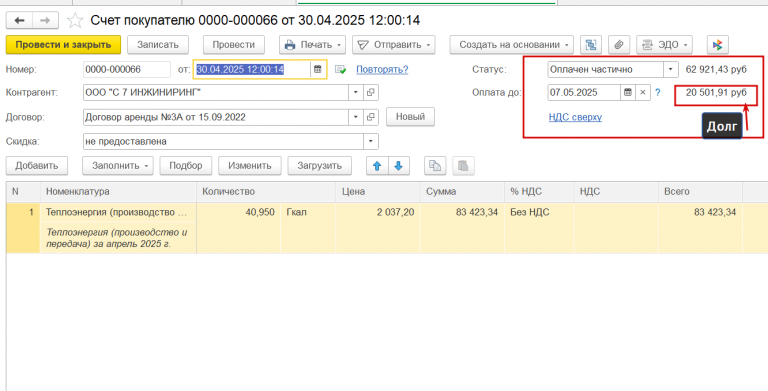
Task: Open related documents structure icon
Action: point(591,45)
